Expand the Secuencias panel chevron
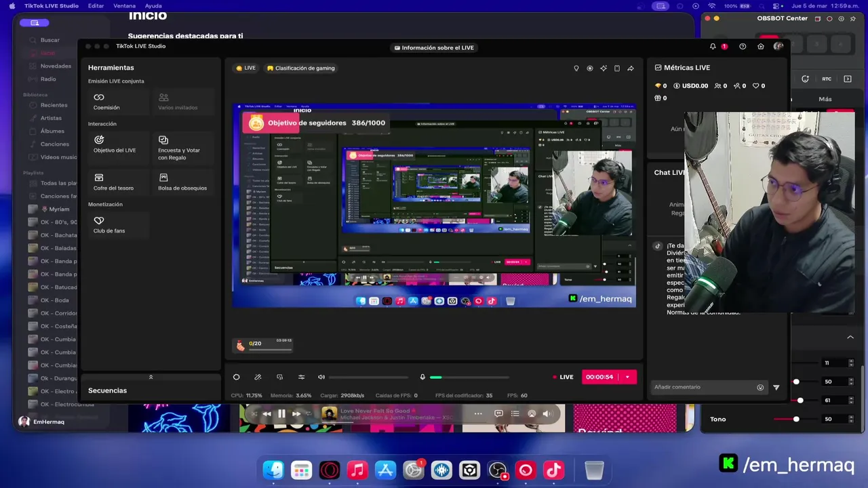 pos(151,377)
